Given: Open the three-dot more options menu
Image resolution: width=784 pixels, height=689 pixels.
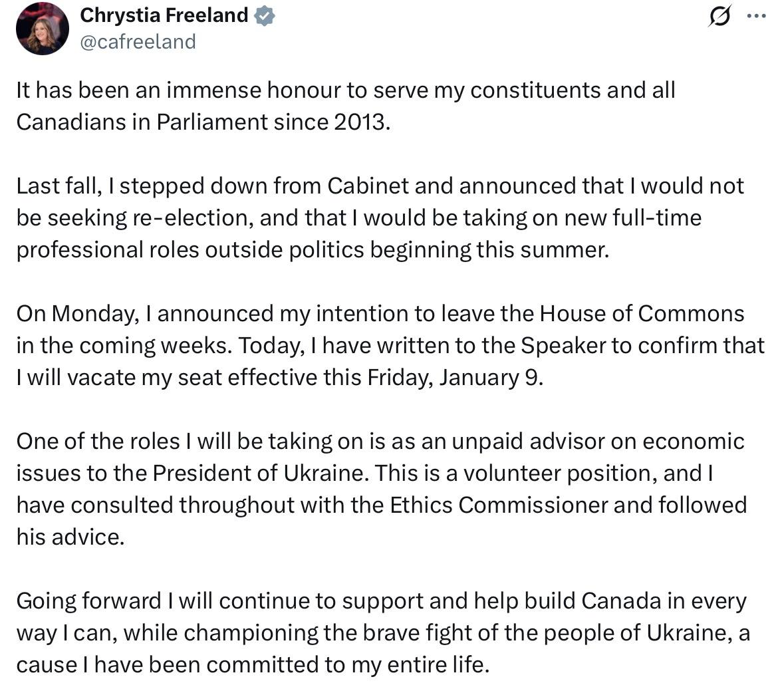Looking at the screenshot, I should pyautogui.click(x=757, y=16).
